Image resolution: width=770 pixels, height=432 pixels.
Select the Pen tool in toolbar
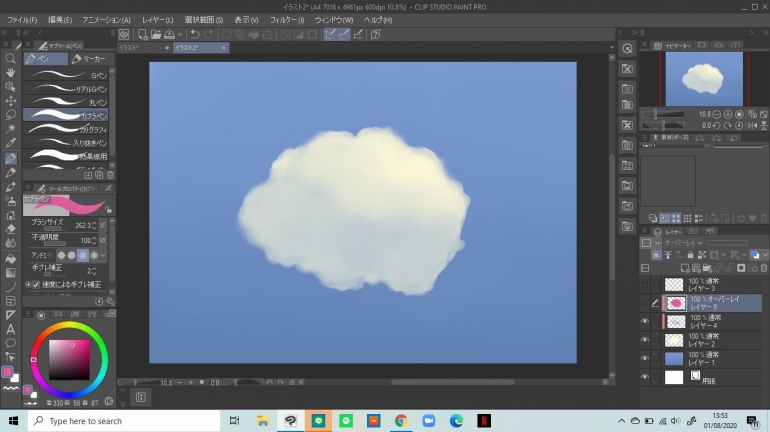[x=10, y=158]
